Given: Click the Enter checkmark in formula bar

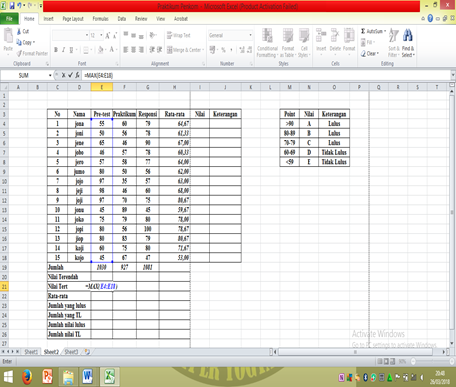Looking at the screenshot, I should point(70,75).
